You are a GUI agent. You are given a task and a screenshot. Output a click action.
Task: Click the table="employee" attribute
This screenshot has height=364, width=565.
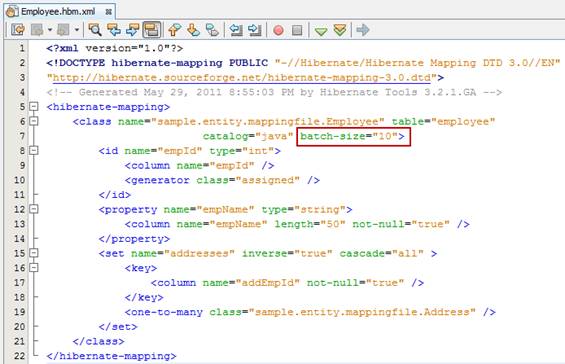(x=444, y=121)
